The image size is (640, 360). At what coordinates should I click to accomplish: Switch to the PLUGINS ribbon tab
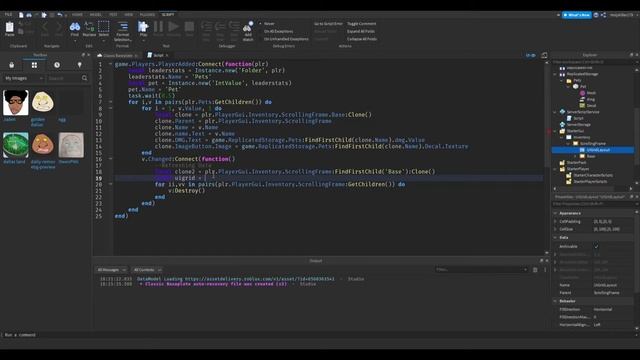[x=147, y=15]
